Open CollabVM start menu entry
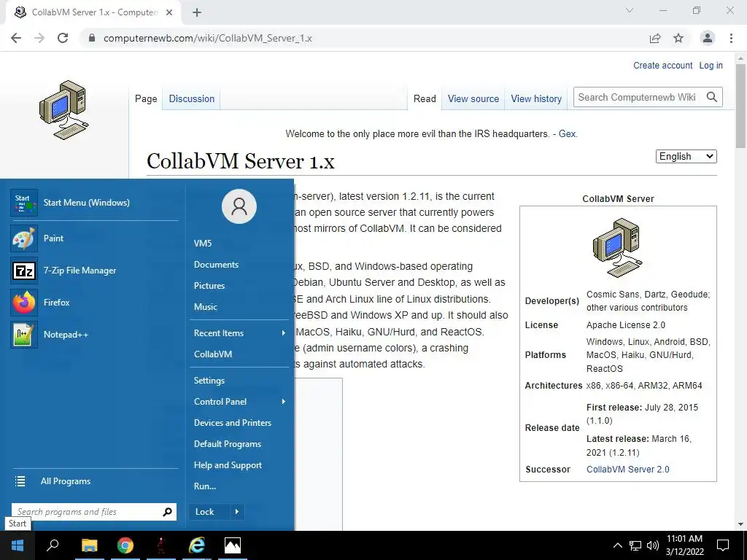The height and width of the screenshot is (560, 747). tap(213, 354)
